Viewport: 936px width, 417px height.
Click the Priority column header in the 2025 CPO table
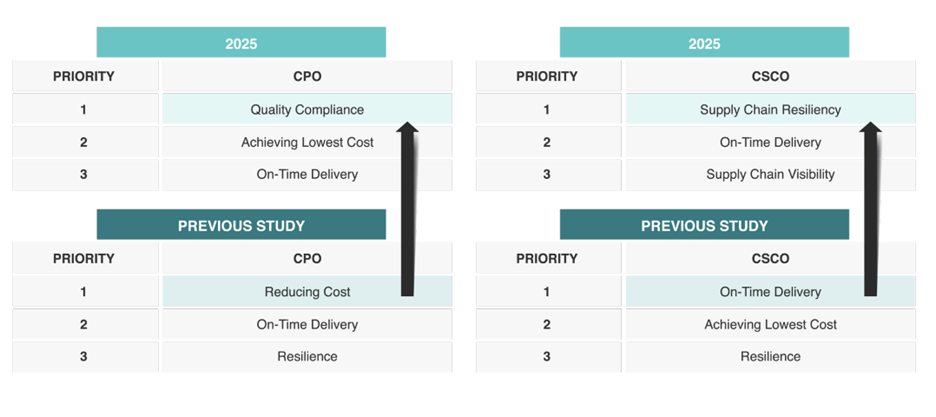pyautogui.click(x=84, y=76)
